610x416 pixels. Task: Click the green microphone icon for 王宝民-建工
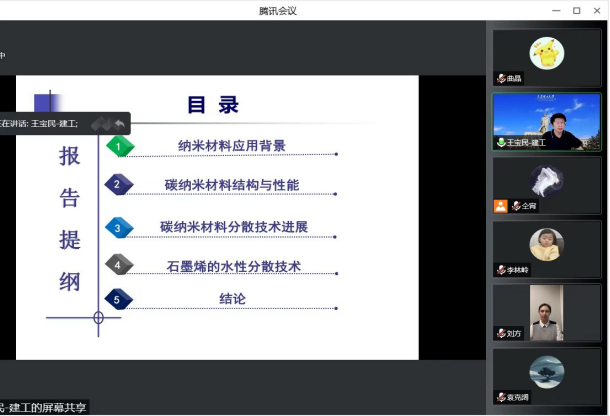point(501,142)
